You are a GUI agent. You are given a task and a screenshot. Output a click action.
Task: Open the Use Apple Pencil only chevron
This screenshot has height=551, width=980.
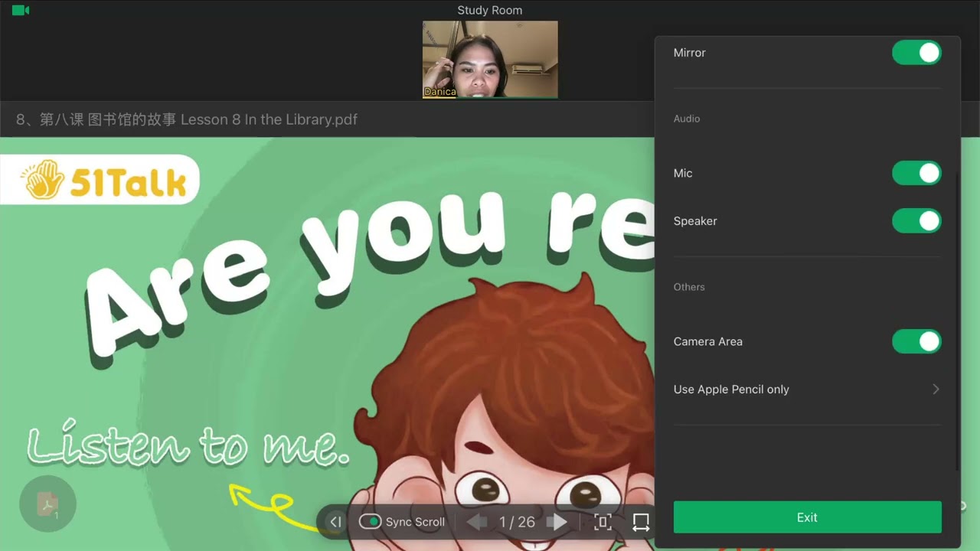(x=936, y=390)
